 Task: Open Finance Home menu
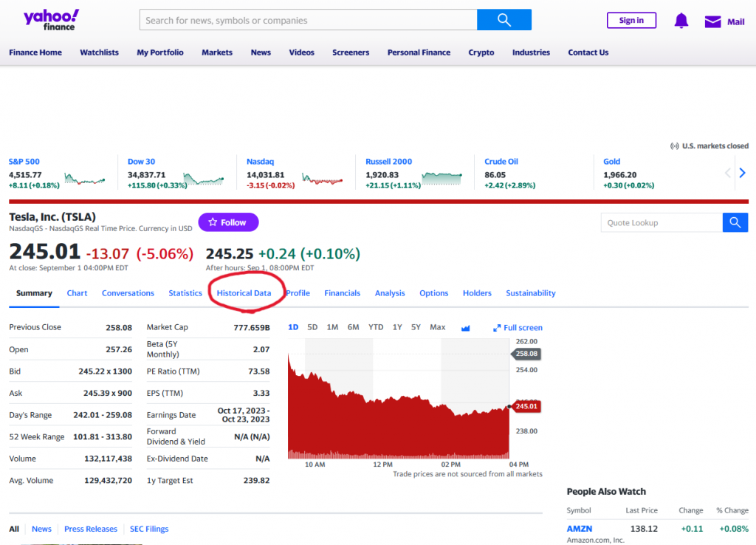[35, 52]
